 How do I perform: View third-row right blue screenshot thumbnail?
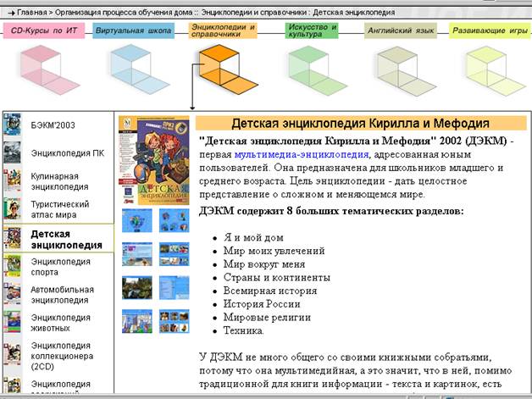coord(174,287)
